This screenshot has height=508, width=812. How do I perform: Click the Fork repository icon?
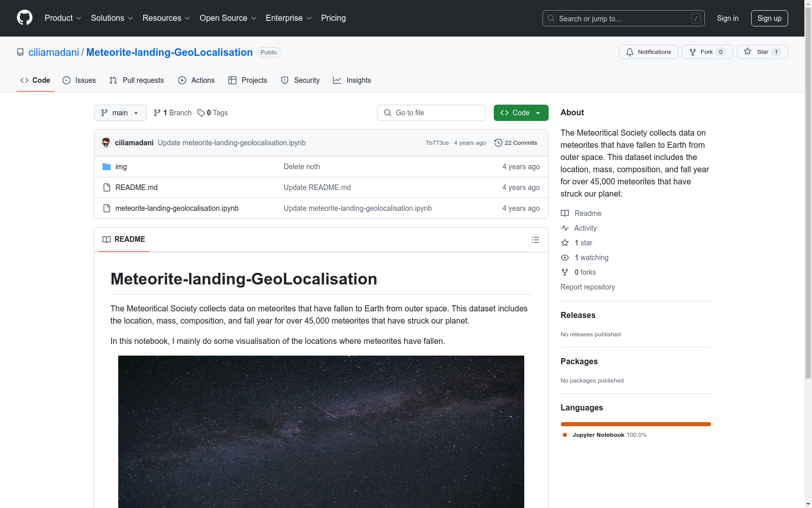click(693, 52)
